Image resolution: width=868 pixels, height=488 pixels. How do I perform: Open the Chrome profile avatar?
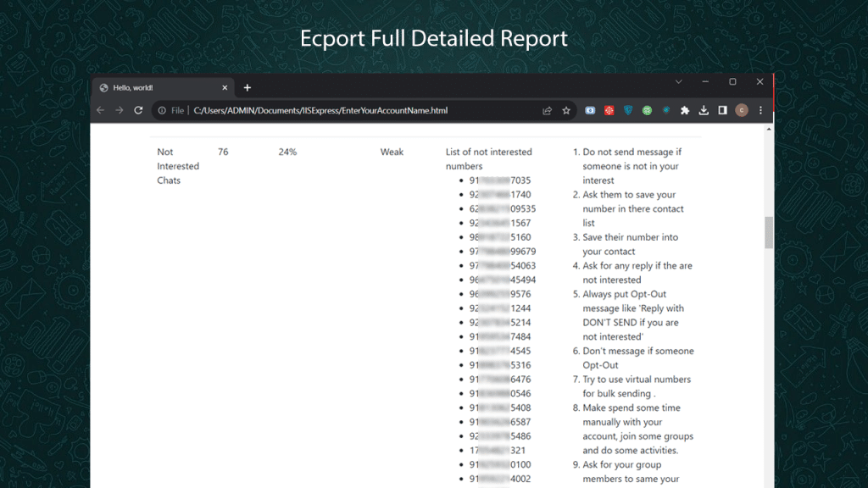click(x=742, y=110)
